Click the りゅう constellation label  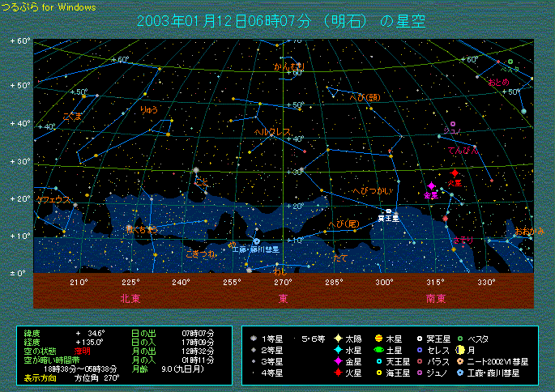coord(148,109)
